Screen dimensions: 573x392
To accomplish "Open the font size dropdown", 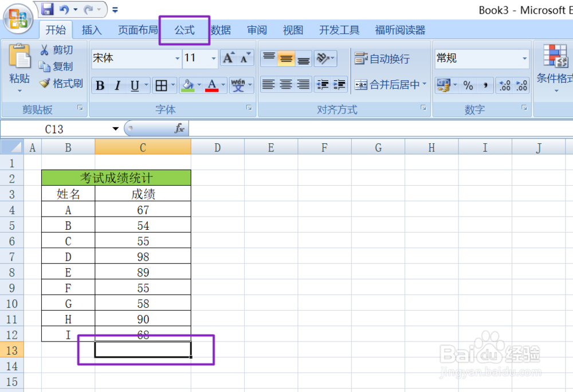I will [x=213, y=58].
